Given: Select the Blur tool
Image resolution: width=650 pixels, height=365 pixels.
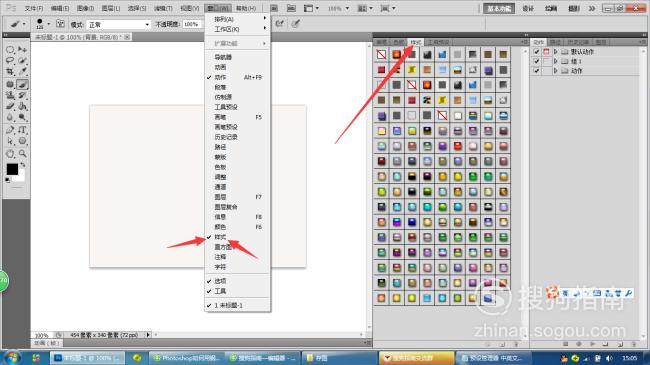Looking at the screenshot, I should coord(10,118).
